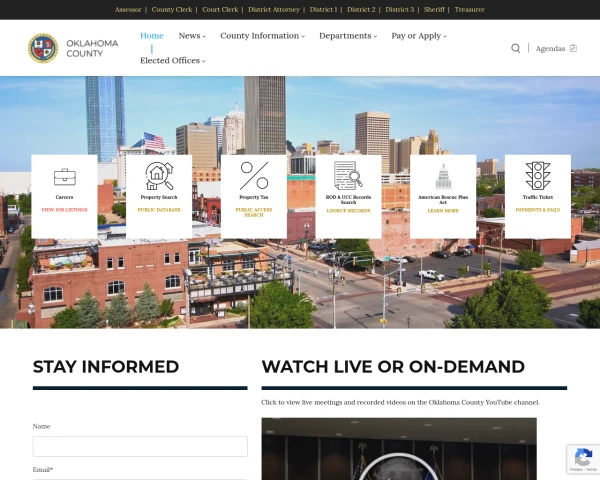The width and height of the screenshot is (600, 480).
Task: Click the Property Search card title
Action: tap(159, 197)
